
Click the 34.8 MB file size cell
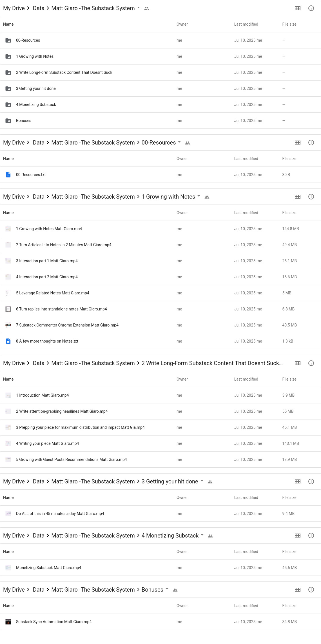pos(289,622)
